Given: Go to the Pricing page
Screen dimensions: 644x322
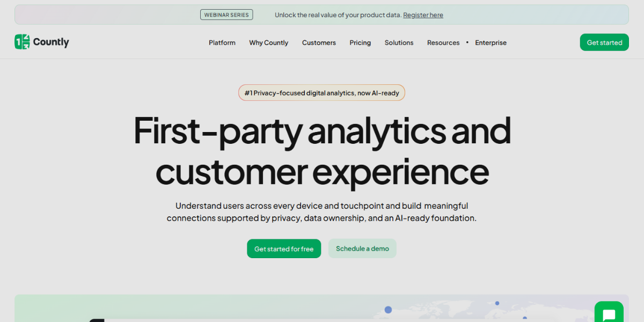Looking at the screenshot, I should click(x=360, y=42).
